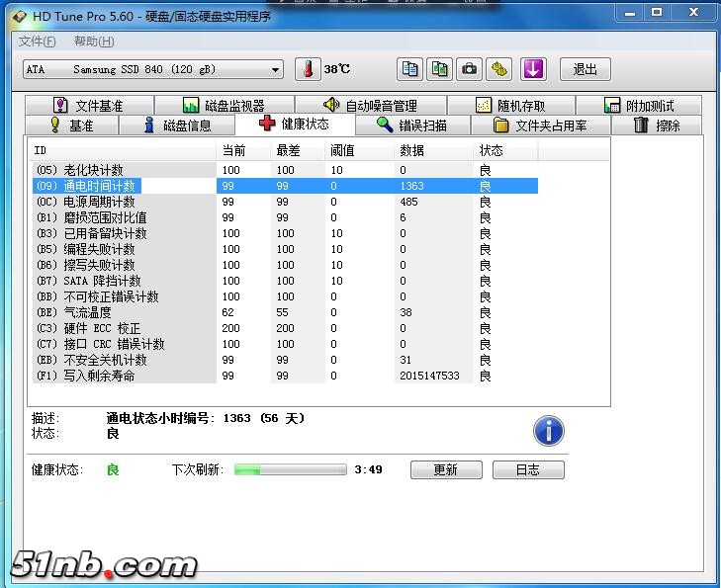Image resolution: width=721 pixels, height=588 pixels.
Task: Switch to the 磁盘信息 tab
Action: point(177,126)
